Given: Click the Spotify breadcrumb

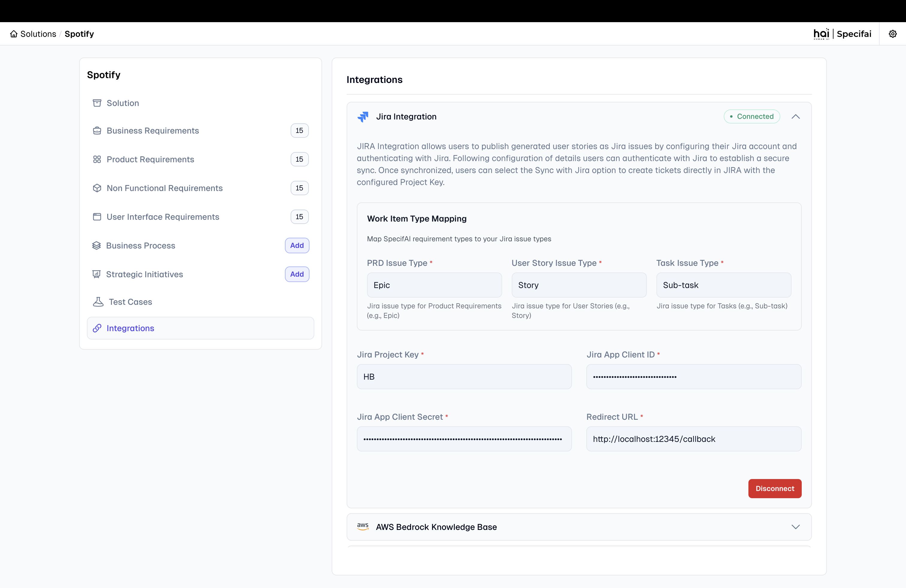Looking at the screenshot, I should pos(79,34).
